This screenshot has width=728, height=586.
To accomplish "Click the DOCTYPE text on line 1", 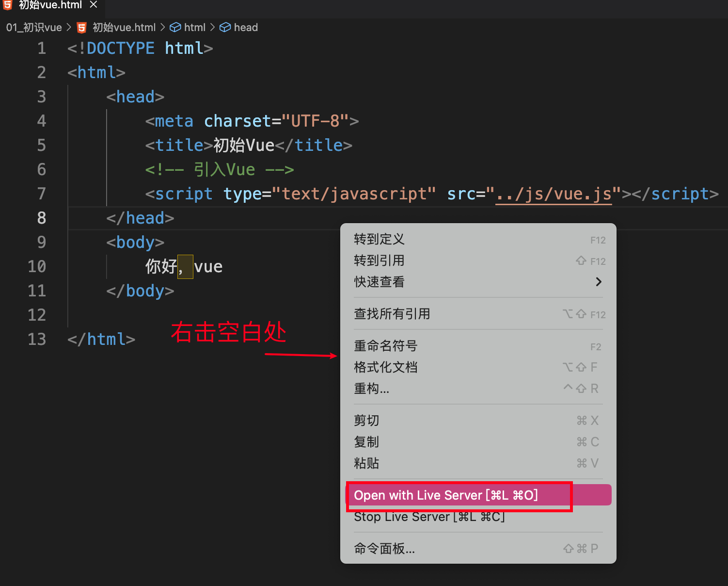I will click(121, 48).
